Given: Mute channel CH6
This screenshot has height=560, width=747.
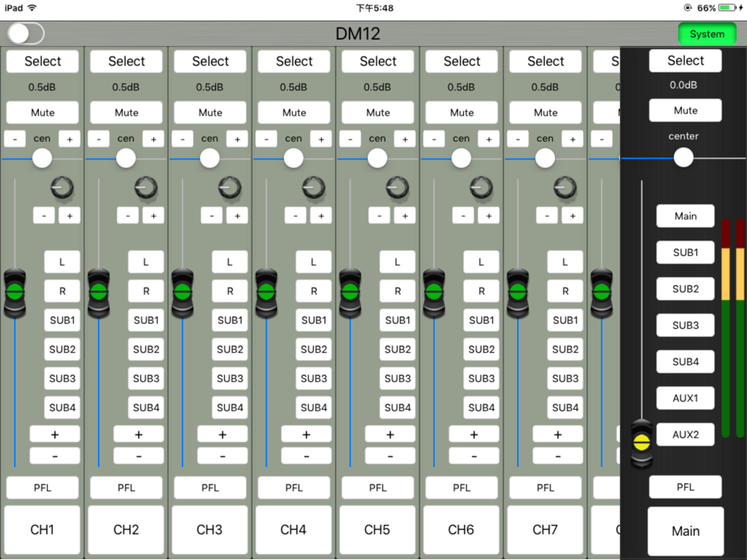Looking at the screenshot, I should click(x=462, y=113).
